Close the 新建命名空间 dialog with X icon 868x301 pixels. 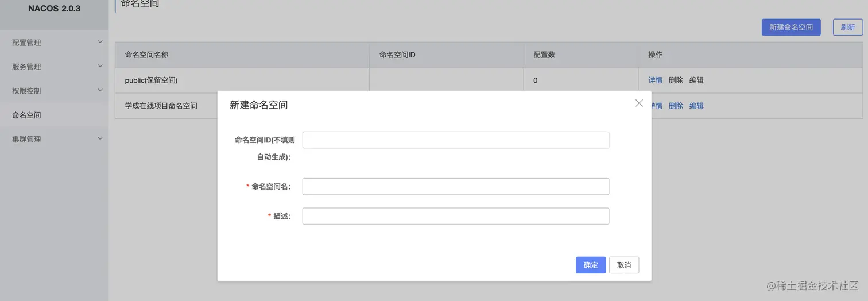[x=639, y=103]
